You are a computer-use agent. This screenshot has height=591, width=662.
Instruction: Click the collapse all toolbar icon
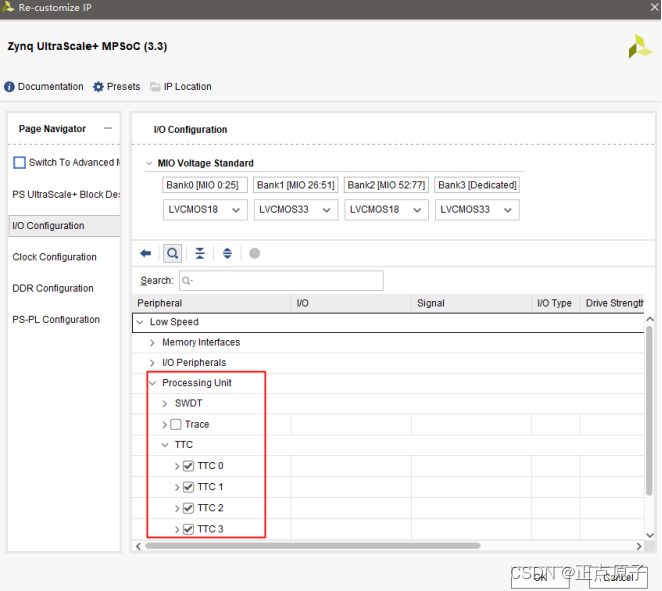point(200,253)
